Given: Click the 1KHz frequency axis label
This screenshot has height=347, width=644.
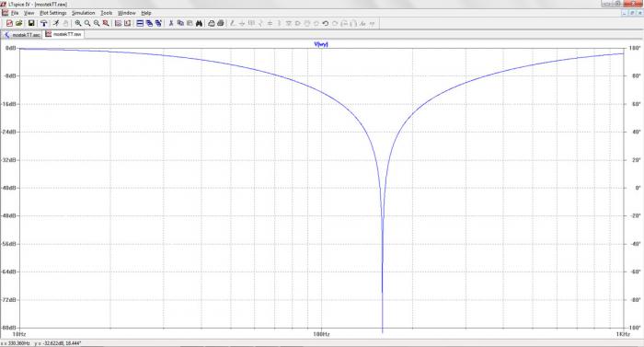Looking at the screenshot, I should point(623,334).
